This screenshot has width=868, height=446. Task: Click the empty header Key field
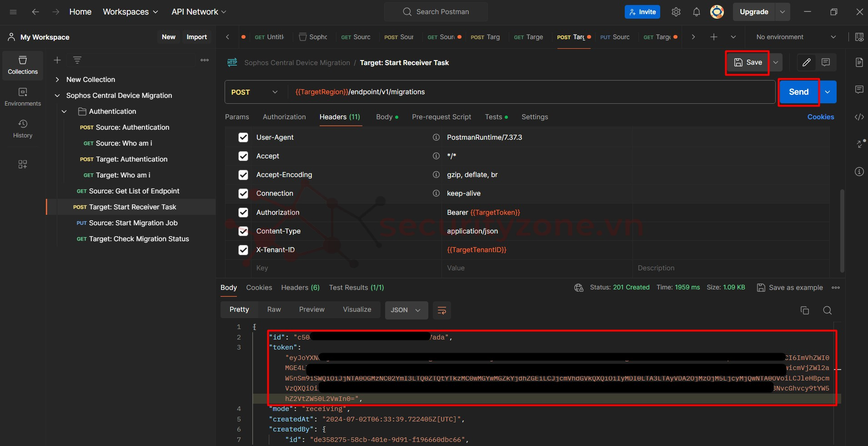click(x=346, y=268)
